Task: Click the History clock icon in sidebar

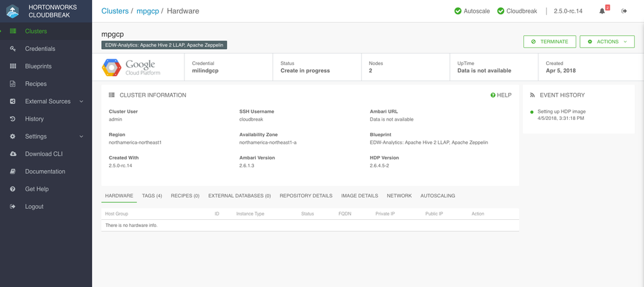Action: point(13,119)
